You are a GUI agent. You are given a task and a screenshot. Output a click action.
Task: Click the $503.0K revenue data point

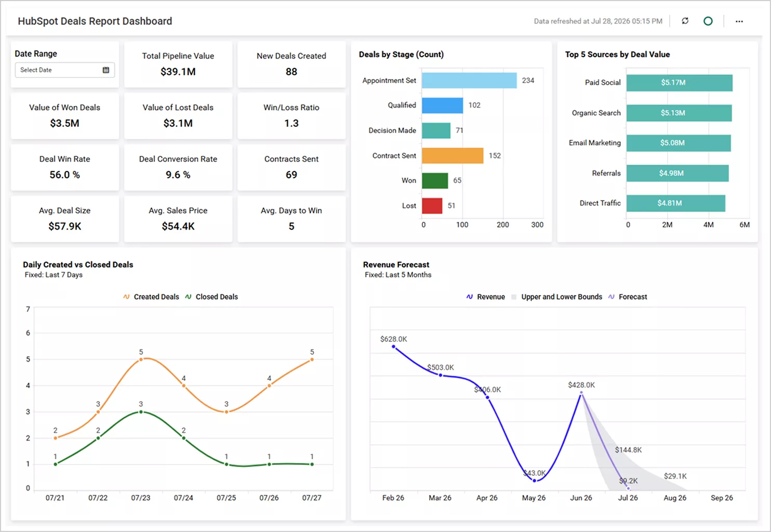click(441, 375)
